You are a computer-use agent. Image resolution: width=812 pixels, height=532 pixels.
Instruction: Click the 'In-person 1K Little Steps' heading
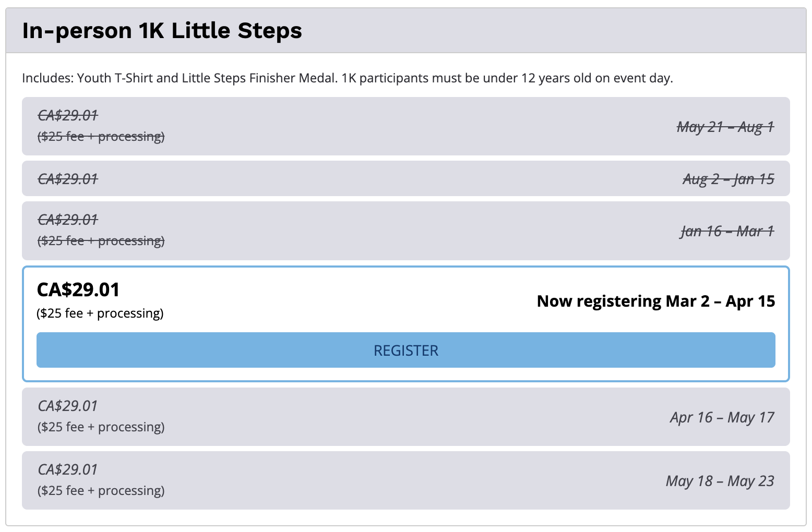[x=162, y=31]
